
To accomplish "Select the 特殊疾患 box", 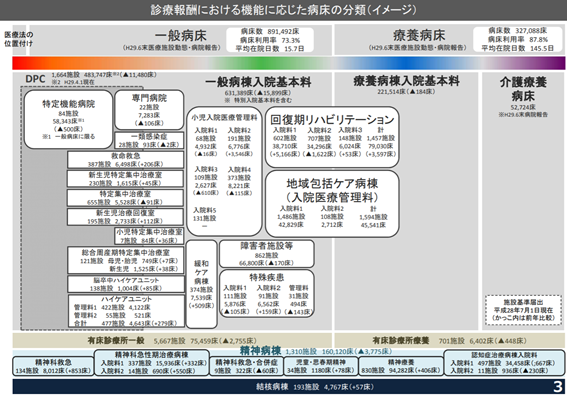I will (267, 294).
